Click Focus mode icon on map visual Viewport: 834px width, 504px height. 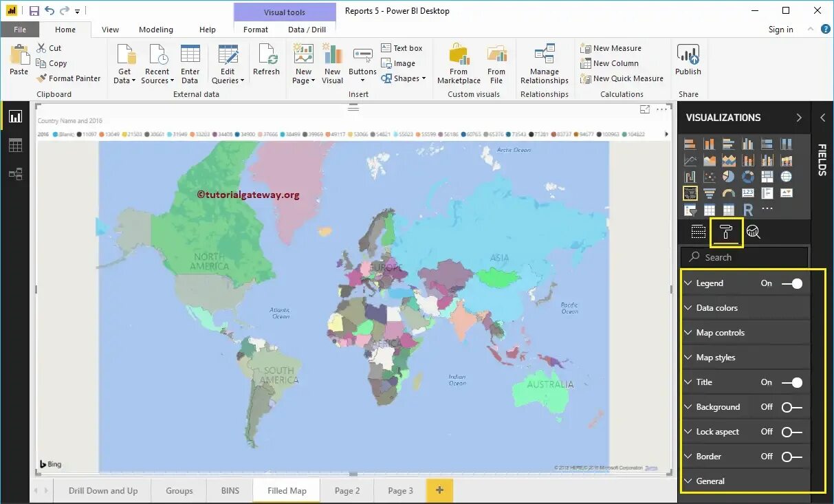pyautogui.click(x=645, y=109)
